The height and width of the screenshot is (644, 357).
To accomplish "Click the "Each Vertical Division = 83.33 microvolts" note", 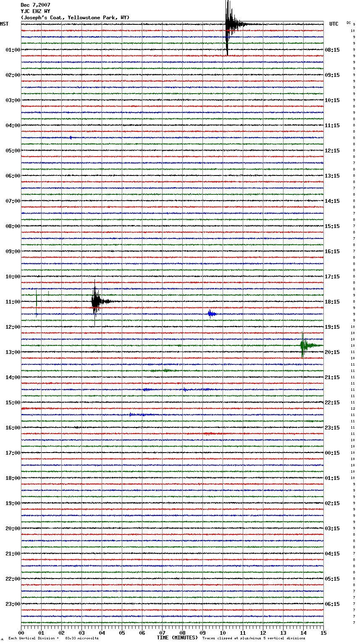I will click(x=53, y=638).
